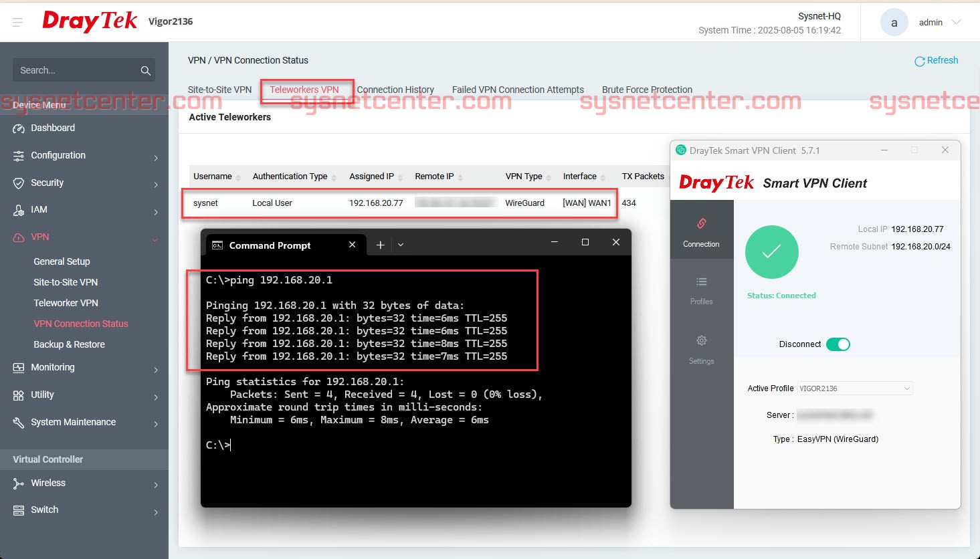
Task: Close the Command Prompt tab
Action: (352, 245)
